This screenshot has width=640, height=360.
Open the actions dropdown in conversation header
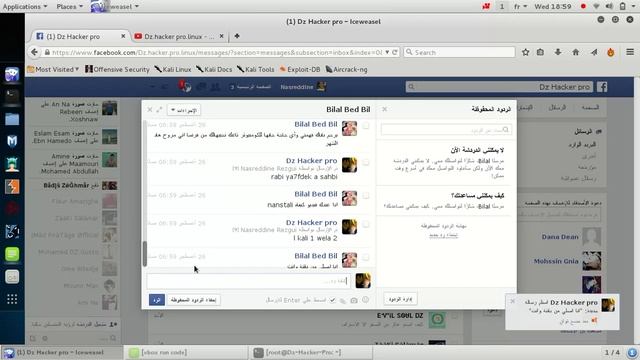(x=184, y=110)
